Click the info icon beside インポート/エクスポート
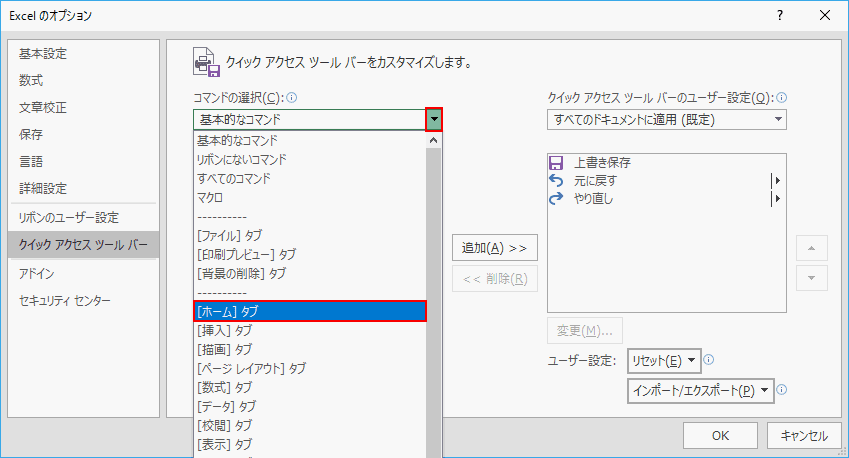 pyautogui.click(x=782, y=389)
